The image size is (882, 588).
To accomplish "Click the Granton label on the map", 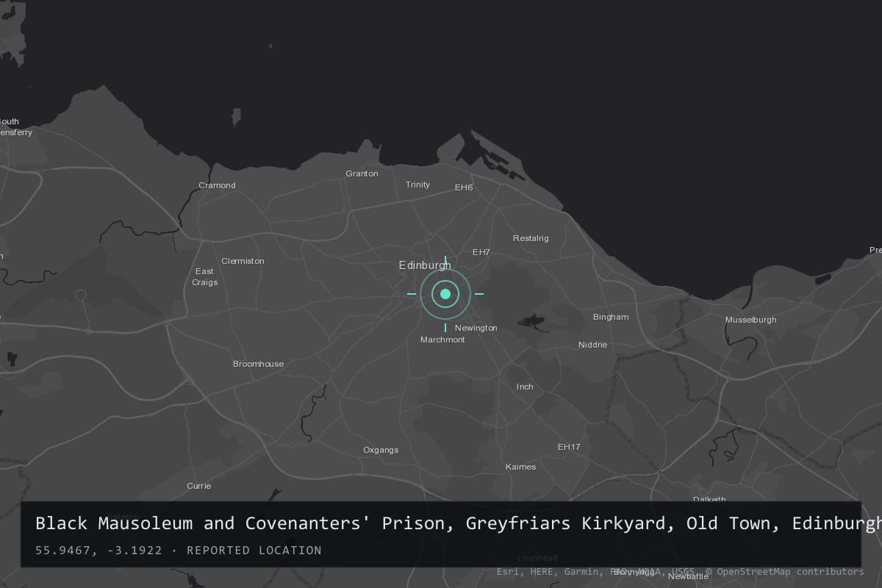I will point(362,173).
